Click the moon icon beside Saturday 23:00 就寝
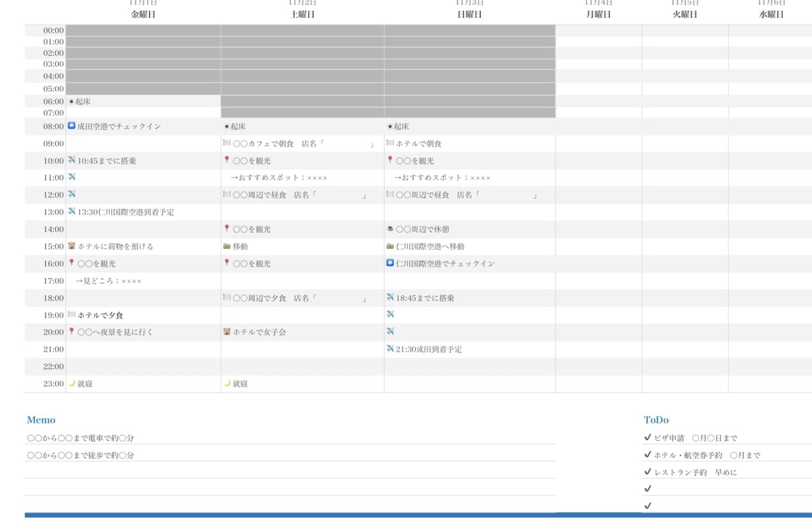This screenshot has width=812, height=530. 226,383
